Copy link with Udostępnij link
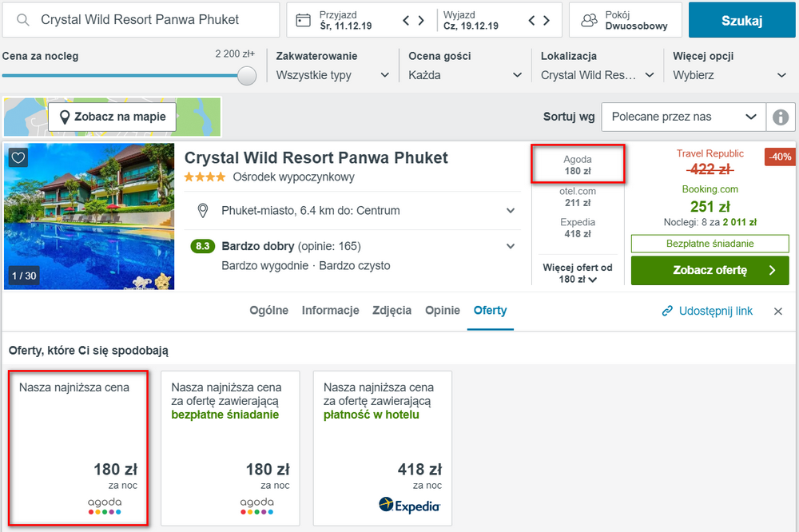 pos(707,311)
